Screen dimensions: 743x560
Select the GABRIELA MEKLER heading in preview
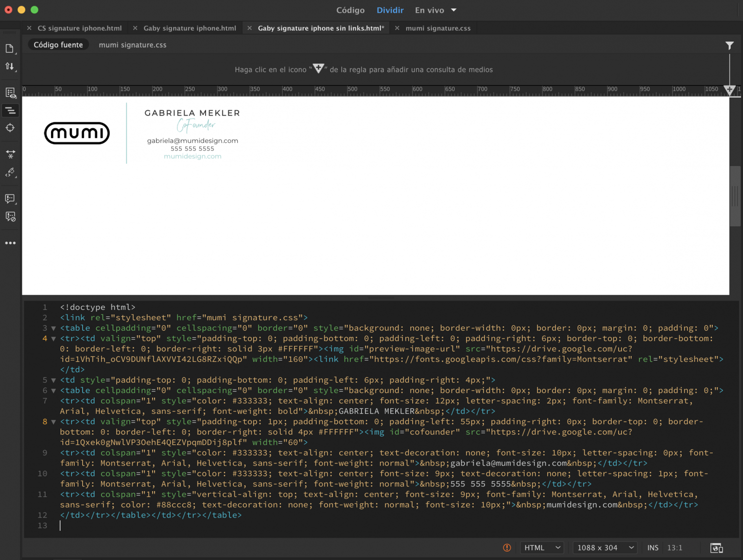click(192, 113)
